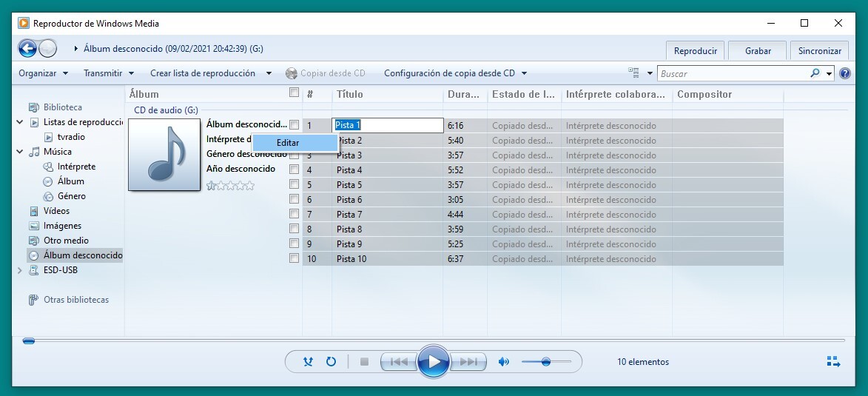Image resolution: width=868 pixels, height=396 pixels.
Task: Adjust the volume slider
Action: click(x=546, y=362)
